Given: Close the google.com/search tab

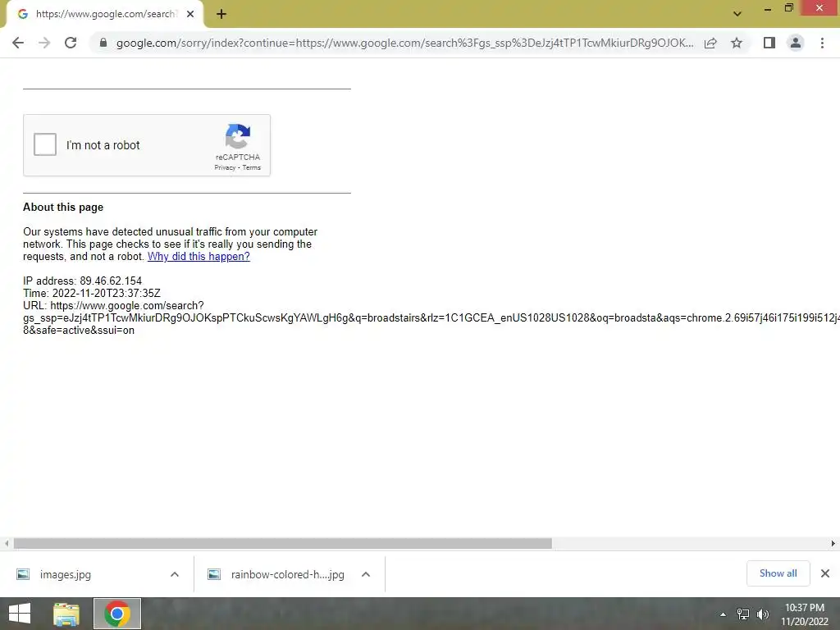Looking at the screenshot, I should coord(190,15).
